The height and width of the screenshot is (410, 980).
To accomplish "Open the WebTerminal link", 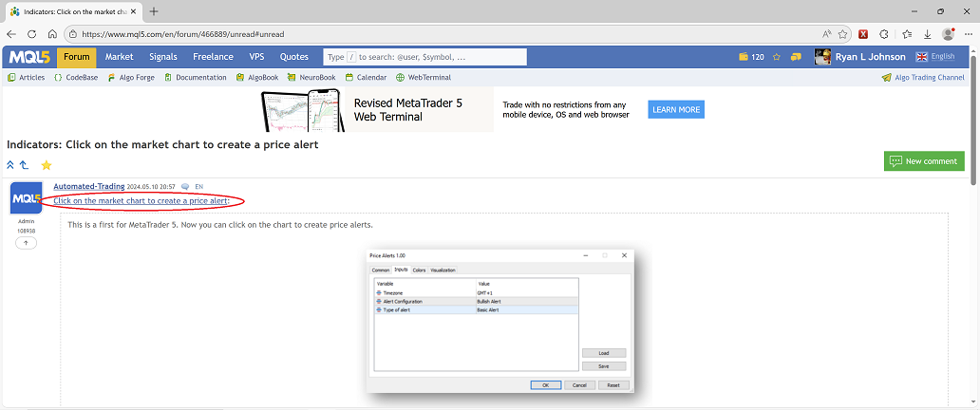I will tap(424, 78).
